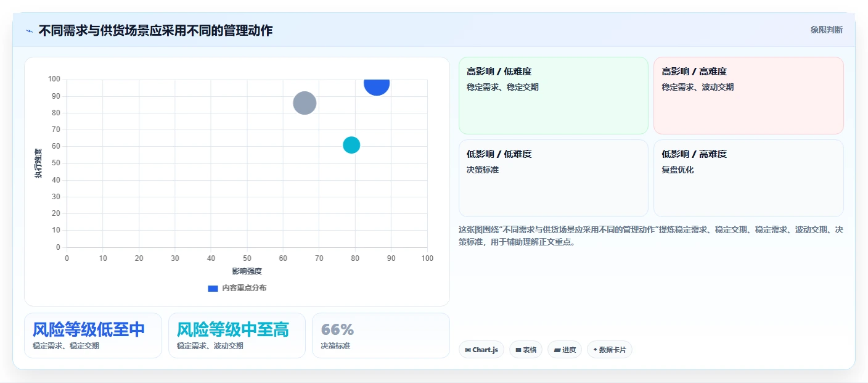The width and height of the screenshot is (868, 383).
Task: Click the Chart.js tag
Action: 481,350
